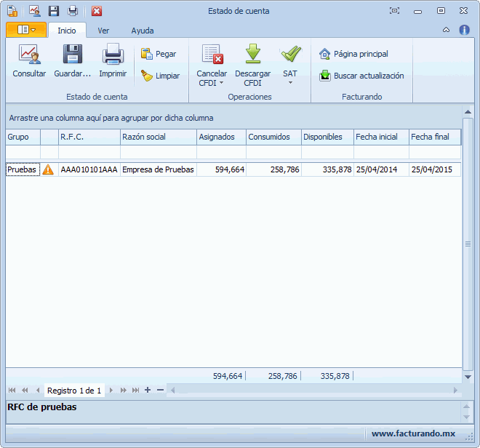Sort by the Grupo column header
480x448 pixels.
coord(23,137)
